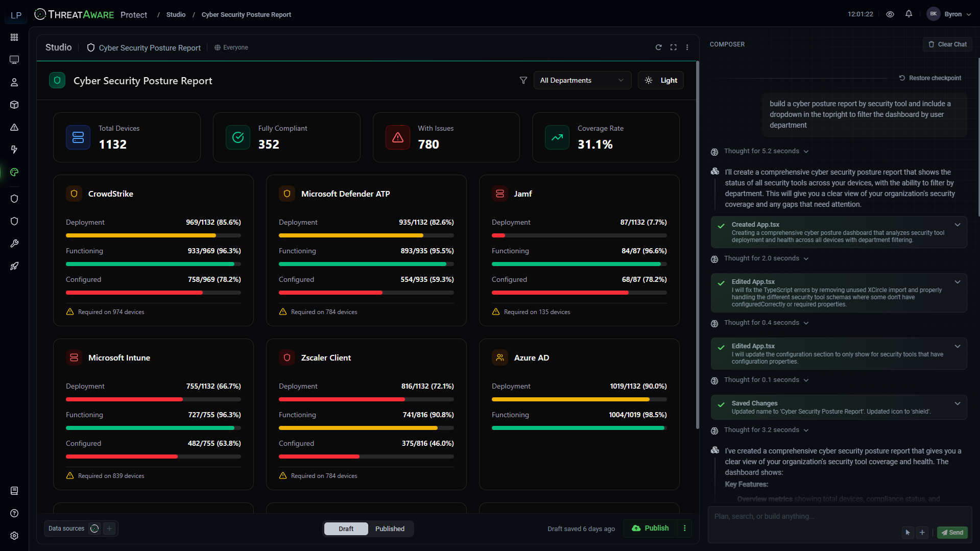This screenshot has width=980, height=551.
Task: Open the three-dot menu beside the fullscreen icon
Action: (687, 47)
